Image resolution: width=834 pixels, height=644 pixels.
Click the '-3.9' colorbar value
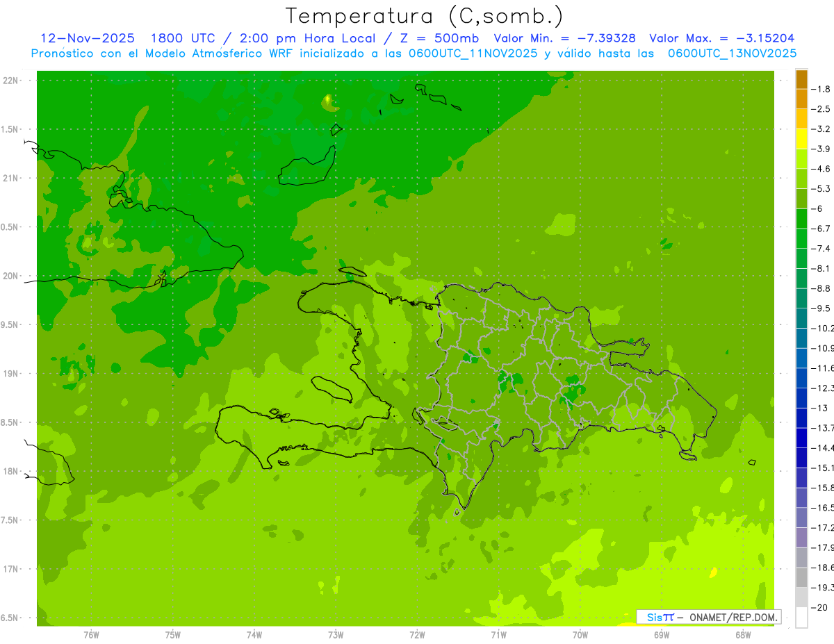[822, 149]
